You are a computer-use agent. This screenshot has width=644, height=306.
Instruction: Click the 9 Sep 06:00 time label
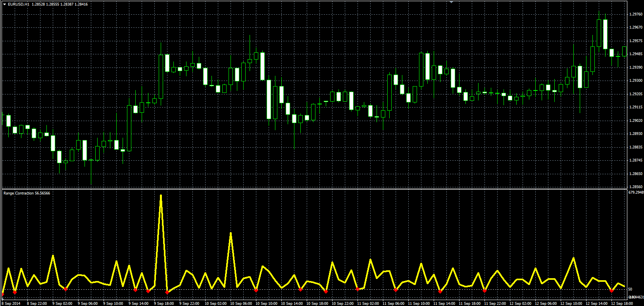[x=88, y=304]
